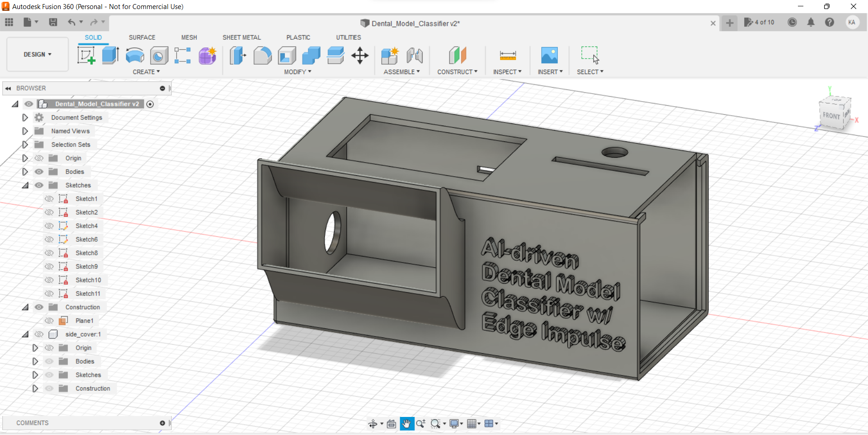The image size is (868, 435).
Task: Select the New Component tool
Action: pyautogui.click(x=390, y=56)
